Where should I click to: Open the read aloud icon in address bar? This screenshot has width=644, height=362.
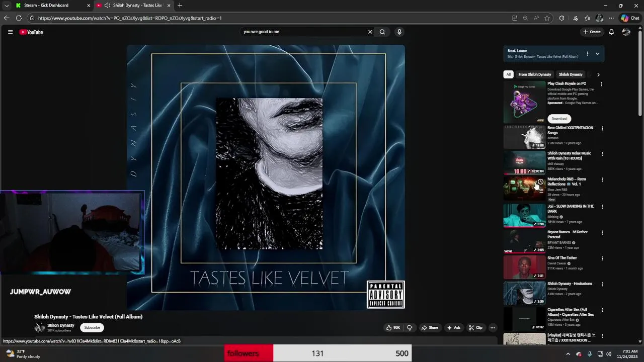536,18
